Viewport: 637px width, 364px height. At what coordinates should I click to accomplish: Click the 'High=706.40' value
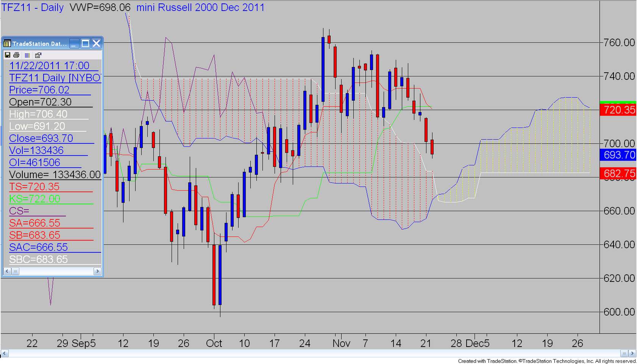coord(38,114)
